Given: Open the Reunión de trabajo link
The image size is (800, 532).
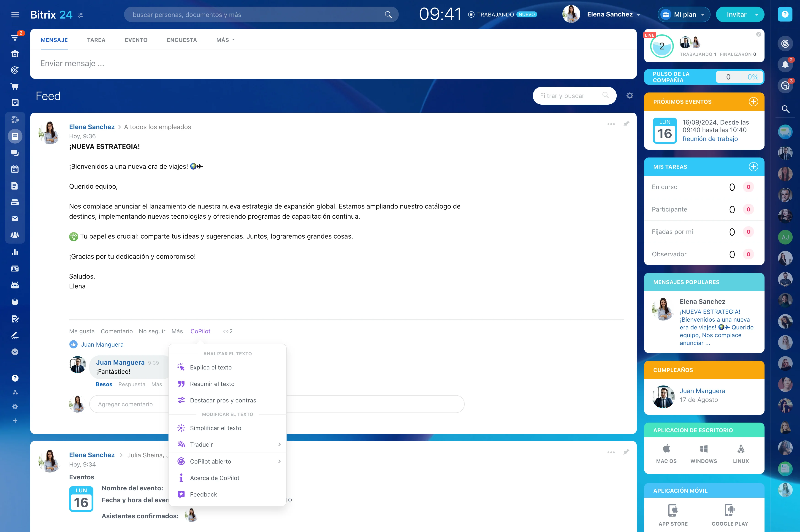Looking at the screenshot, I should pyautogui.click(x=710, y=139).
